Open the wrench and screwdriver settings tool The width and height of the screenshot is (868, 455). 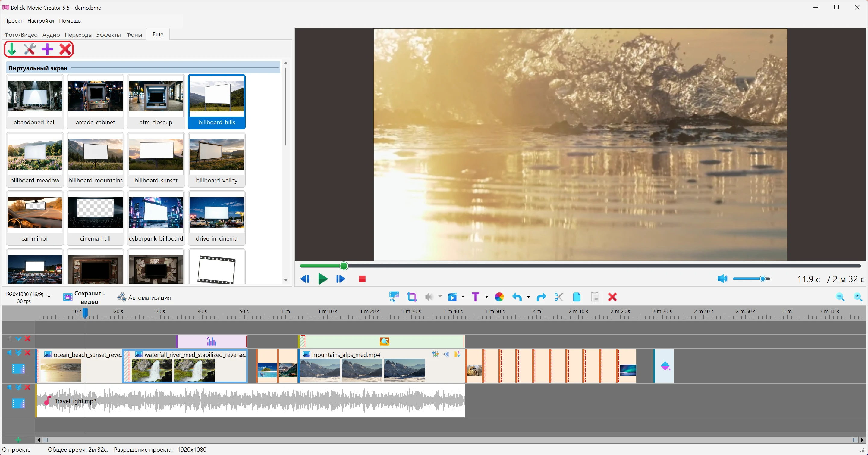30,49
